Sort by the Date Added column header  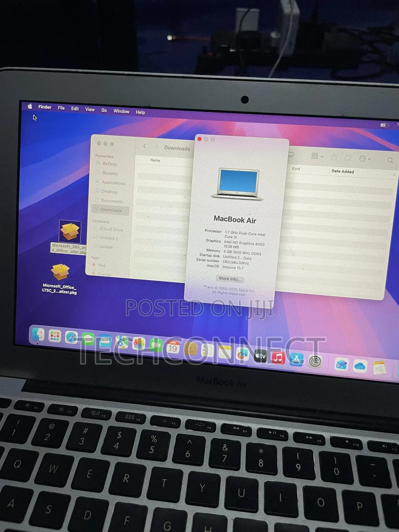(x=343, y=171)
